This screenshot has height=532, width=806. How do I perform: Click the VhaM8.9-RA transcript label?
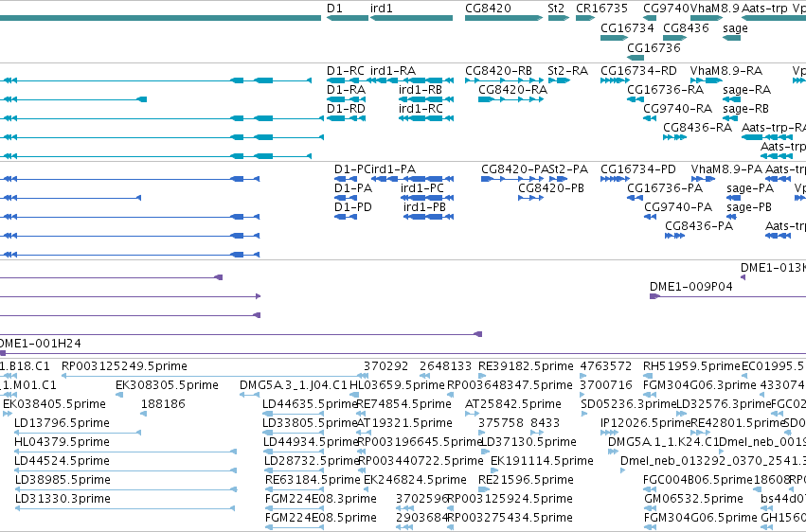725,71
